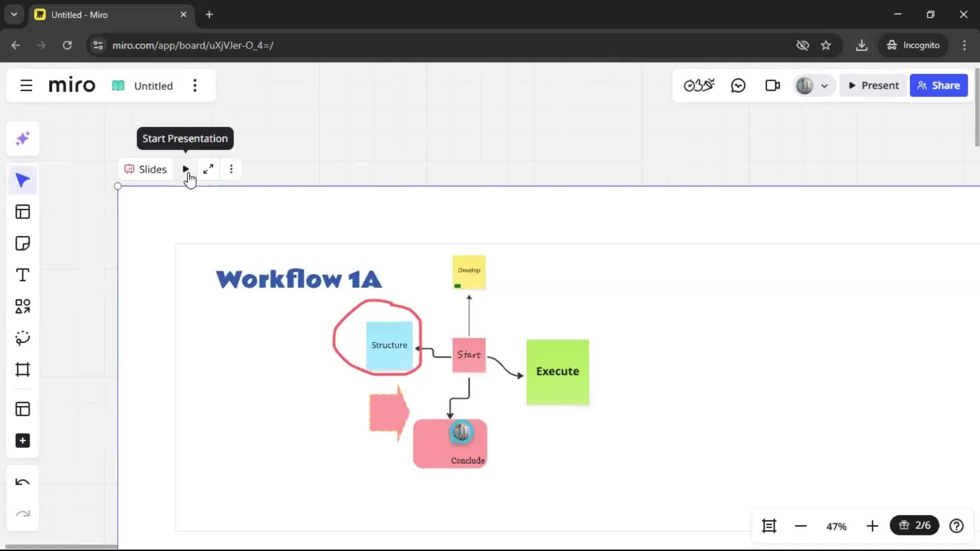The width and height of the screenshot is (980, 551).
Task: Open the templates tool in sidebar
Action: point(22,212)
